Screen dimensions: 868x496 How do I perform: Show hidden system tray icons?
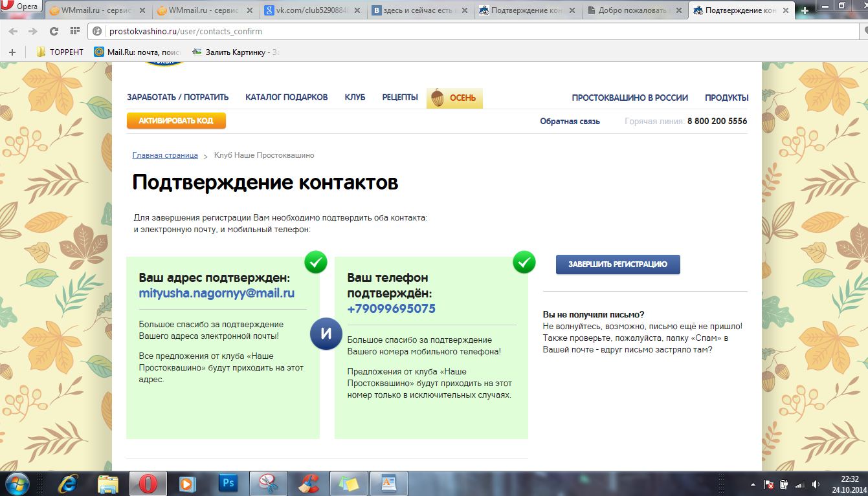point(753,484)
